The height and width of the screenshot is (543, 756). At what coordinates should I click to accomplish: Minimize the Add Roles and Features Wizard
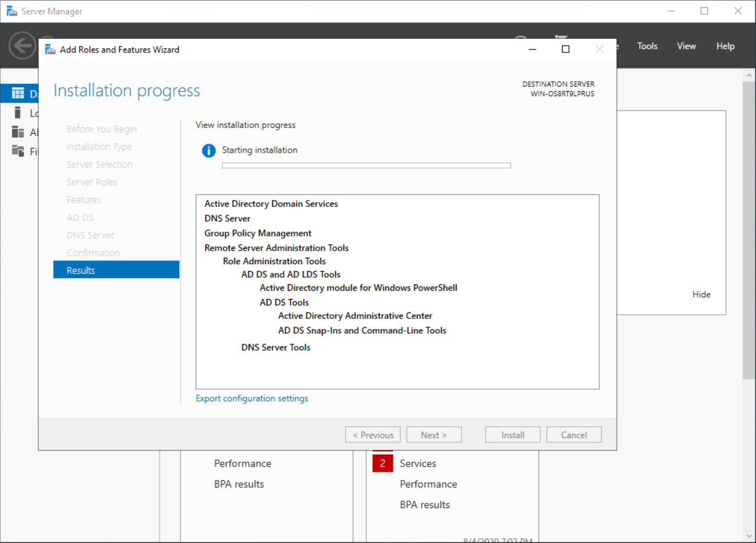click(531, 50)
